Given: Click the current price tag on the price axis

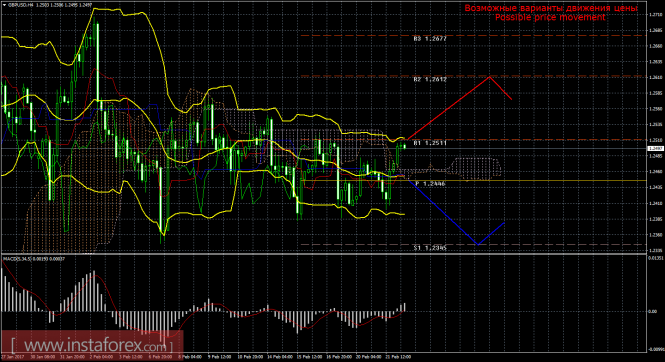Looking at the screenshot, I should tap(656, 148).
